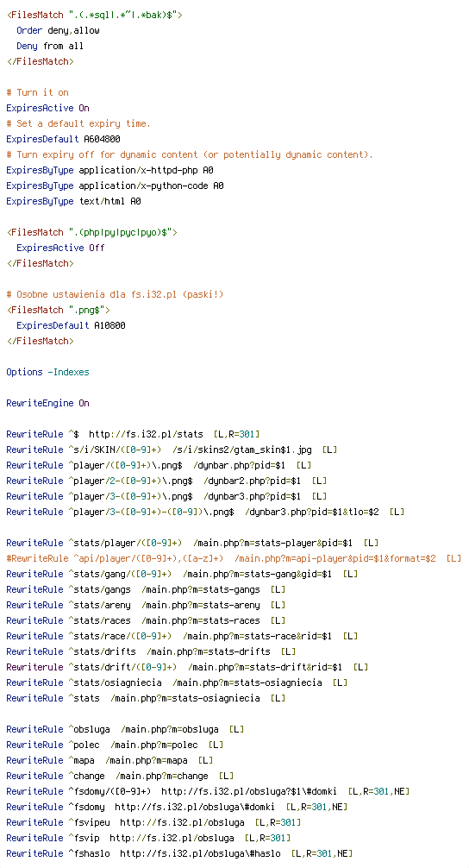
Task: Click the 'ExpiresDefault A604800' line
Action: [x=63, y=139]
